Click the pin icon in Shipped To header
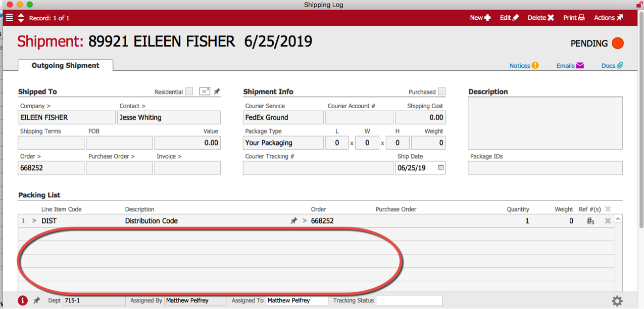Image resolution: width=644 pixels, height=309 pixels. click(217, 92)
